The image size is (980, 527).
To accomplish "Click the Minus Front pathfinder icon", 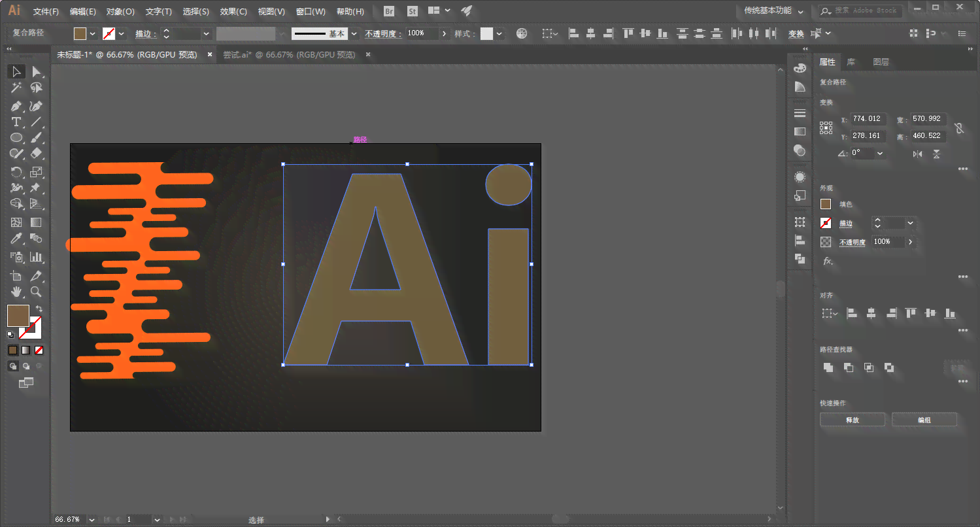I will click(849, 367).
